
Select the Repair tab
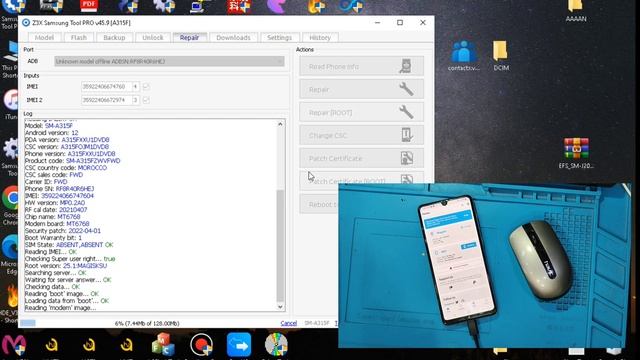pyautogui.click(x=189, y=38)
